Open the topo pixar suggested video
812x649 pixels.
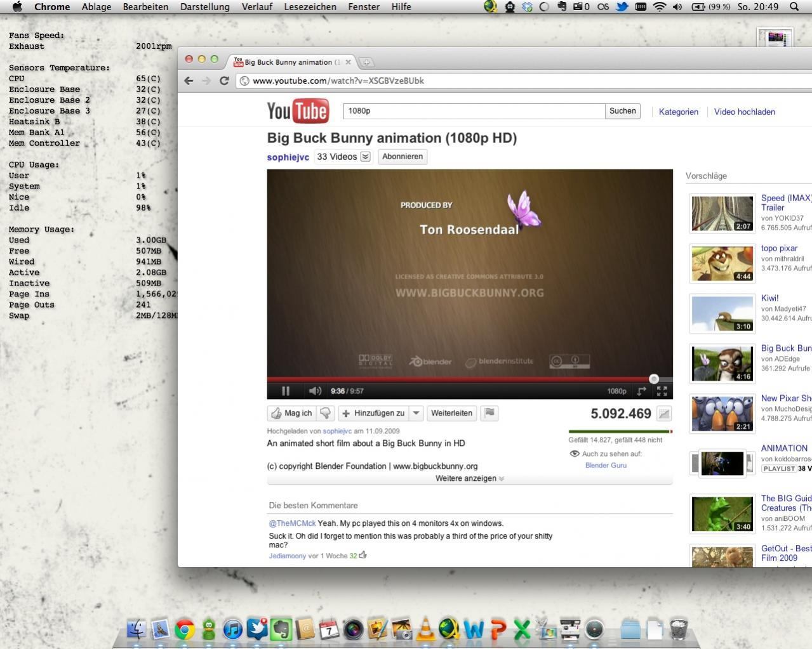pyautogui.click(x=722, y=263)
